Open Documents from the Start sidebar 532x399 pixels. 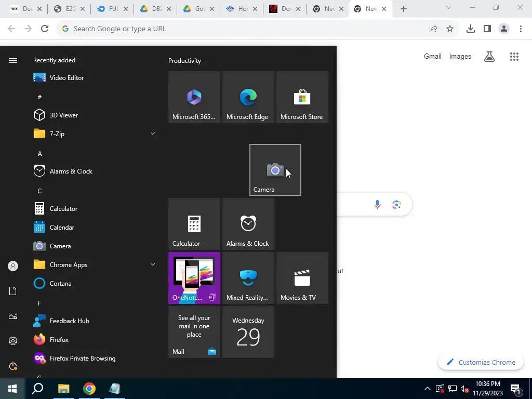[13, 291]
